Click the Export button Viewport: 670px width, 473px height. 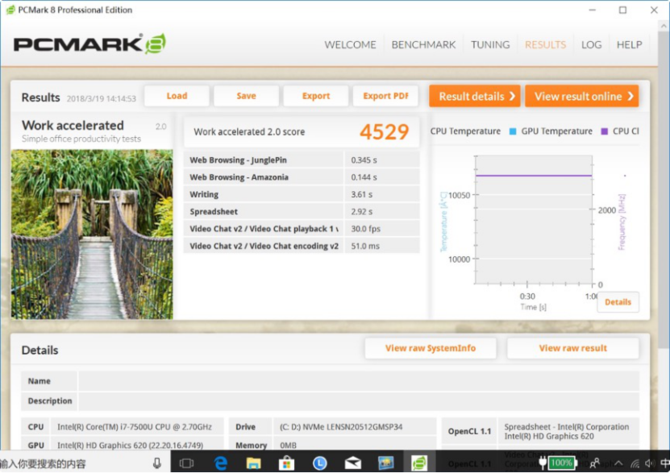click(316, 96)
